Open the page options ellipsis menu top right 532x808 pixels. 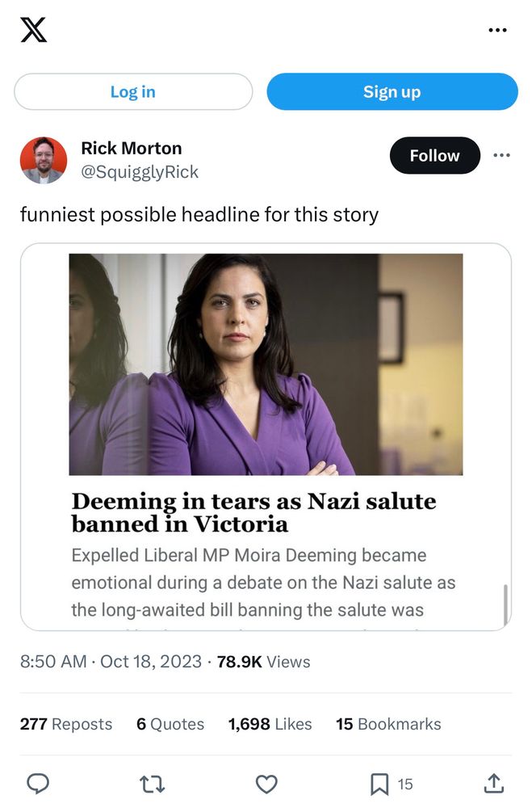498,30
